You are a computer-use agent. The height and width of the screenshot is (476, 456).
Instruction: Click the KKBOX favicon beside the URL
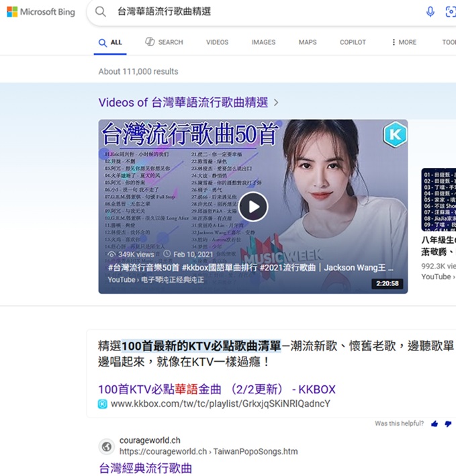coord(103,404)
